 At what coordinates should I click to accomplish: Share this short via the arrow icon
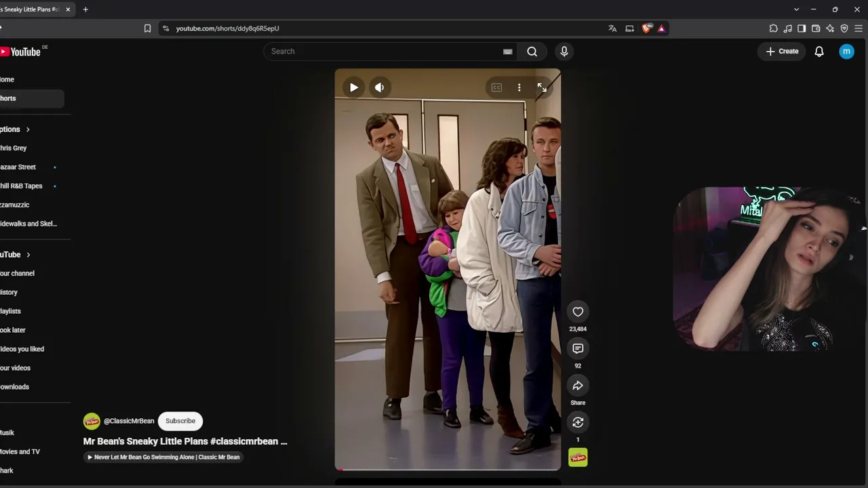pyautogui.click(x=578, y=386)
